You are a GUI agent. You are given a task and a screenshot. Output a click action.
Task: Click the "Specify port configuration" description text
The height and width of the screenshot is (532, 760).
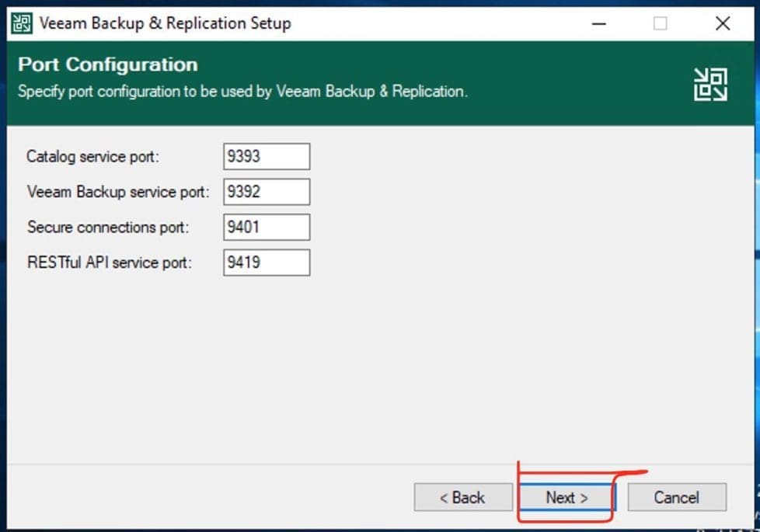click(242, 91)
